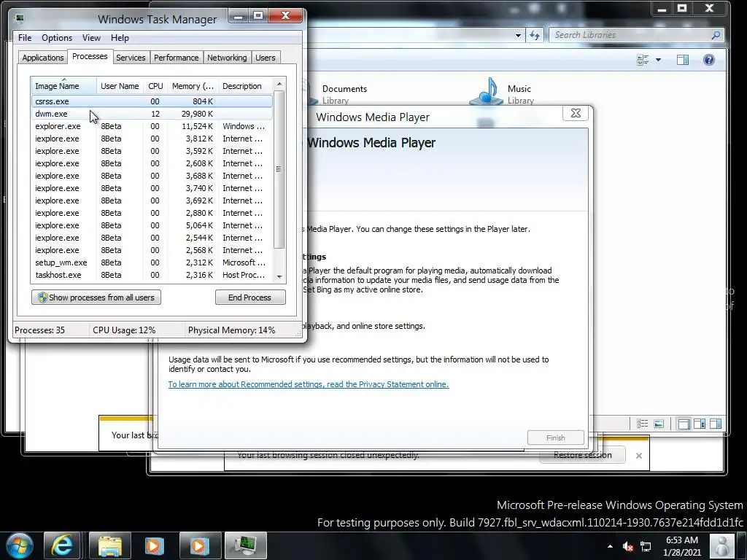
Task: Click the middle pane layout icon in the Libraries status bar
Action: pyautogui.click(x=700, y=424)
